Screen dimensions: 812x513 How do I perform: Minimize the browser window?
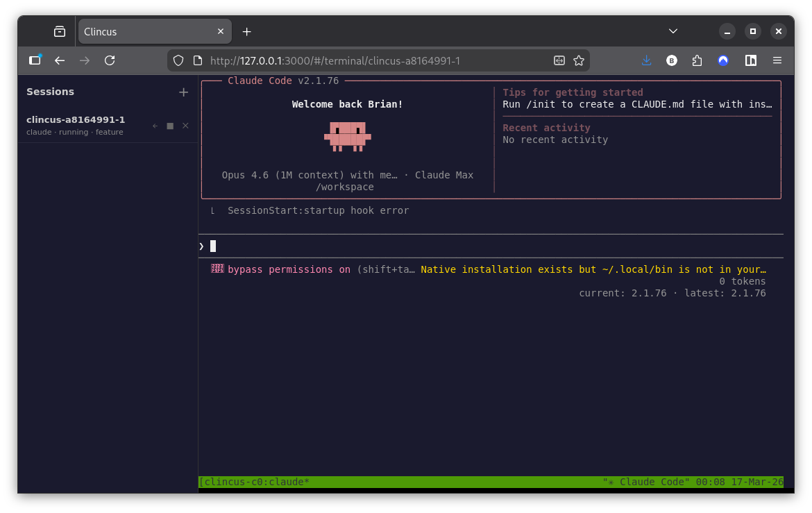(727, 32)
